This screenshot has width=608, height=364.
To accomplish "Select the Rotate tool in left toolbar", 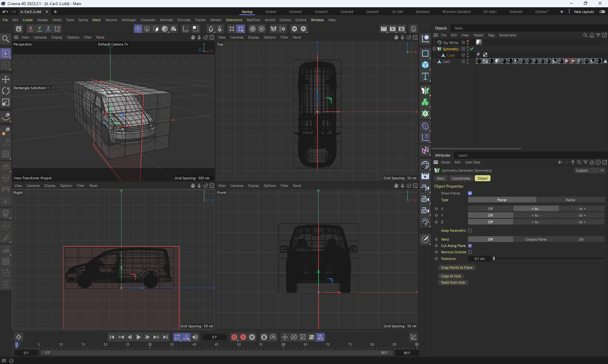I will pyautogui.click(x=6, y=91).
